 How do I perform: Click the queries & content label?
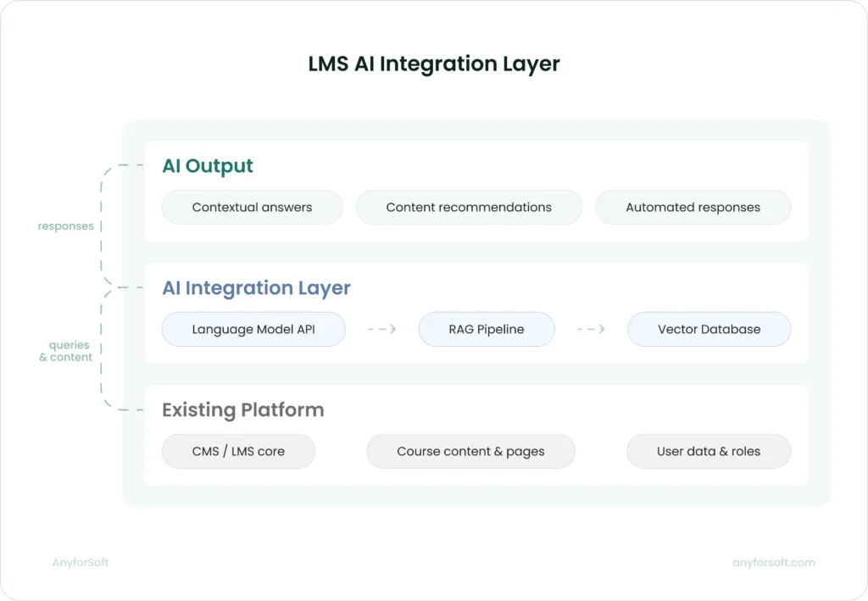point(65,351)
